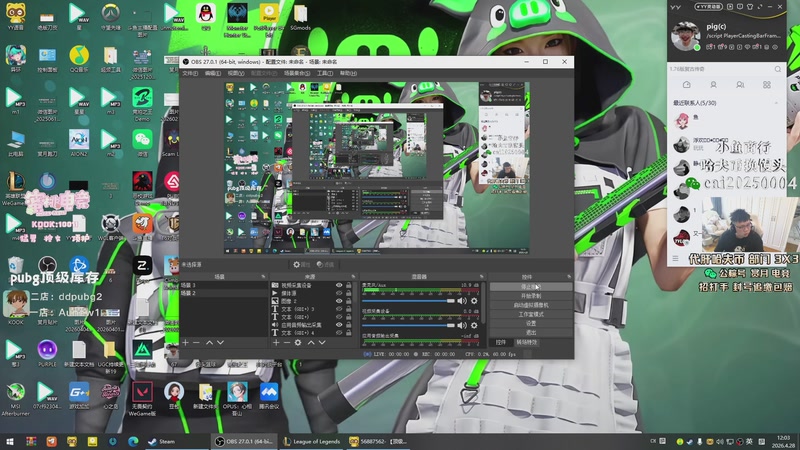This screenshot has height=450, width=800.
Task: Open the 麦克风/Aux mixer gear settings
Action: (474, 301)
